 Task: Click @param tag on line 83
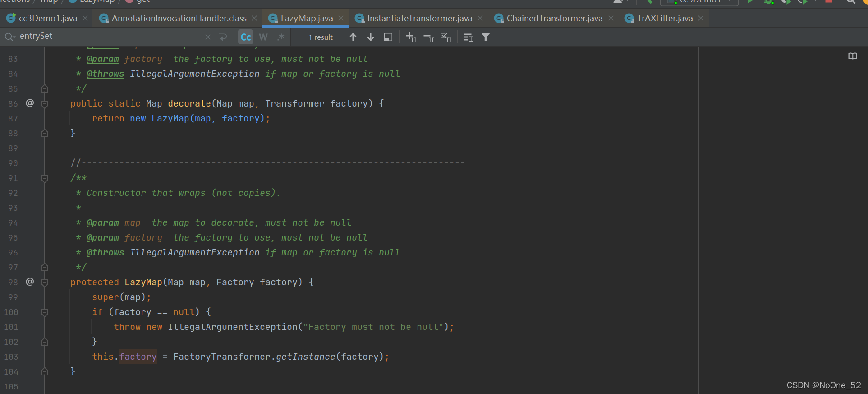pos(103,59)
